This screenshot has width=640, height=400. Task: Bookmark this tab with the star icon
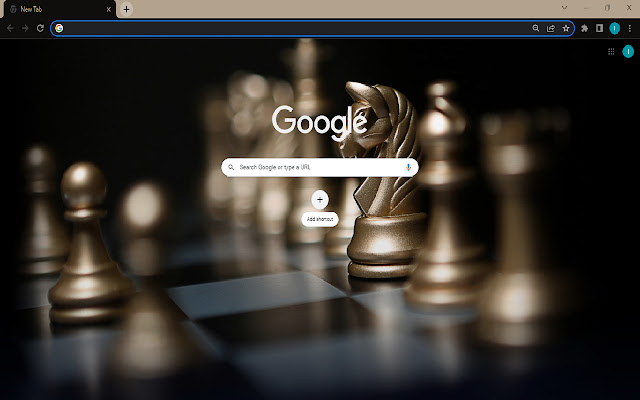pos(566,28)
